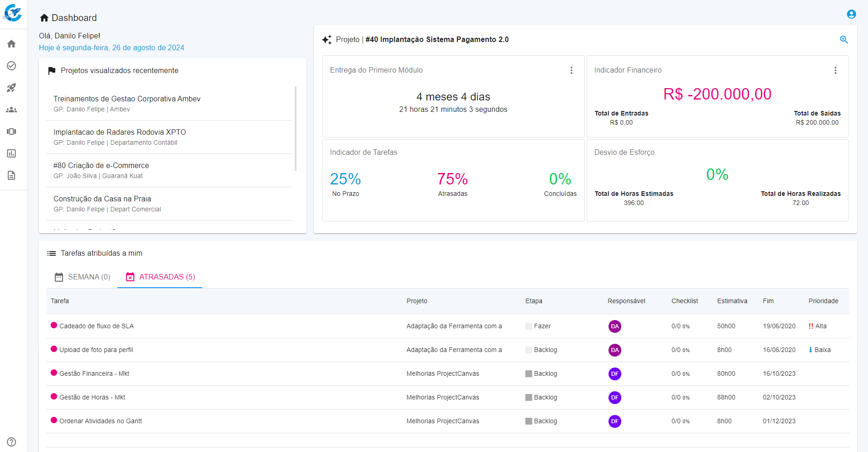868x452 pixels.
Task: Click the DF avatar on Gestão Financeira row
Action: click(614, 374)
